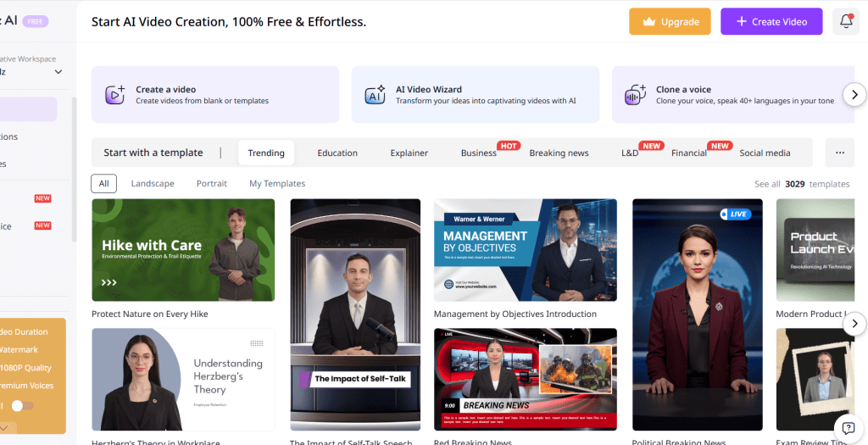Select the Trending template tab
The width and height of the screenshot is (868, 445).
click(x=266, y=153)
